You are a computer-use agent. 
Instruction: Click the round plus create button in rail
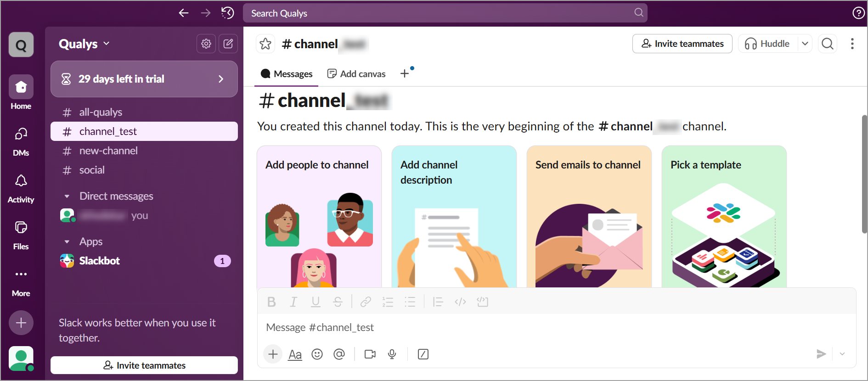click(x=21, y=323)
